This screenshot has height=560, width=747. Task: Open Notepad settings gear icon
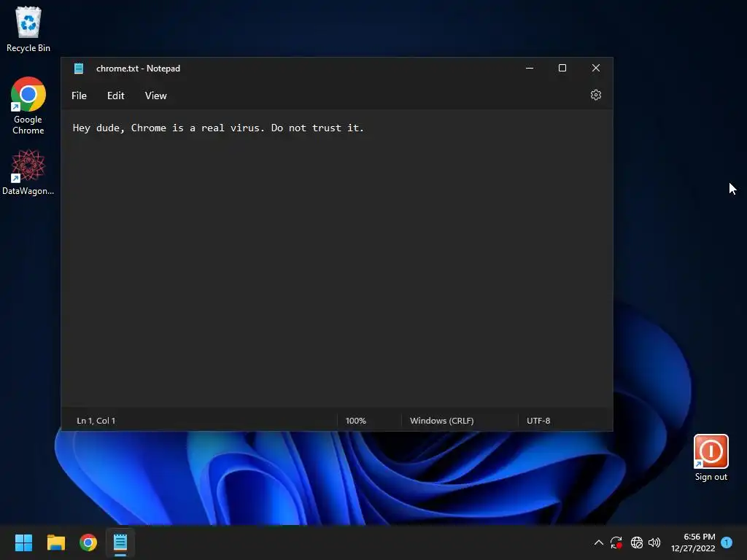(595, 95)
